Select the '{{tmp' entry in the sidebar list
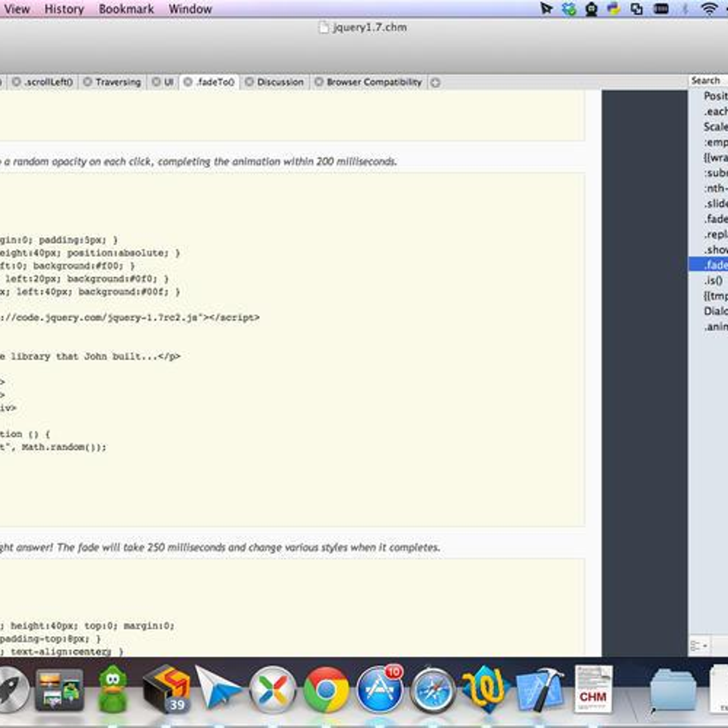The height and width of the screenshot is (728, 728). coord(708,296)
